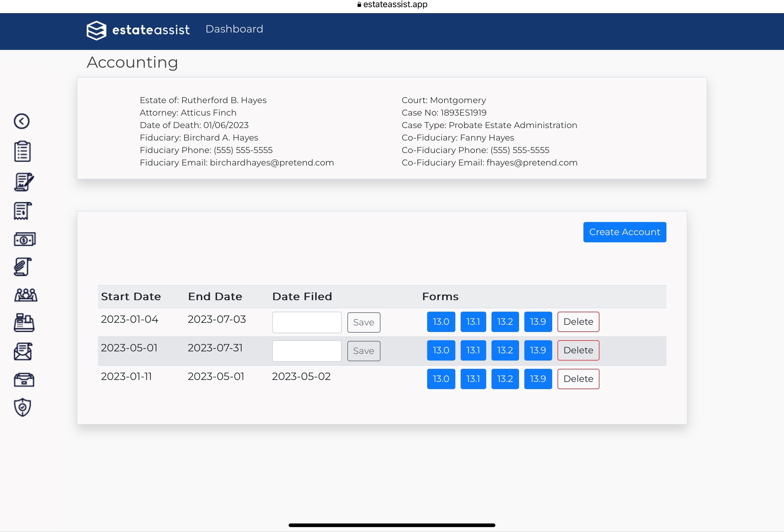784x532 pixels.
Task: Delete the account starting 2023-01-11
Action: tap(578, 379)
